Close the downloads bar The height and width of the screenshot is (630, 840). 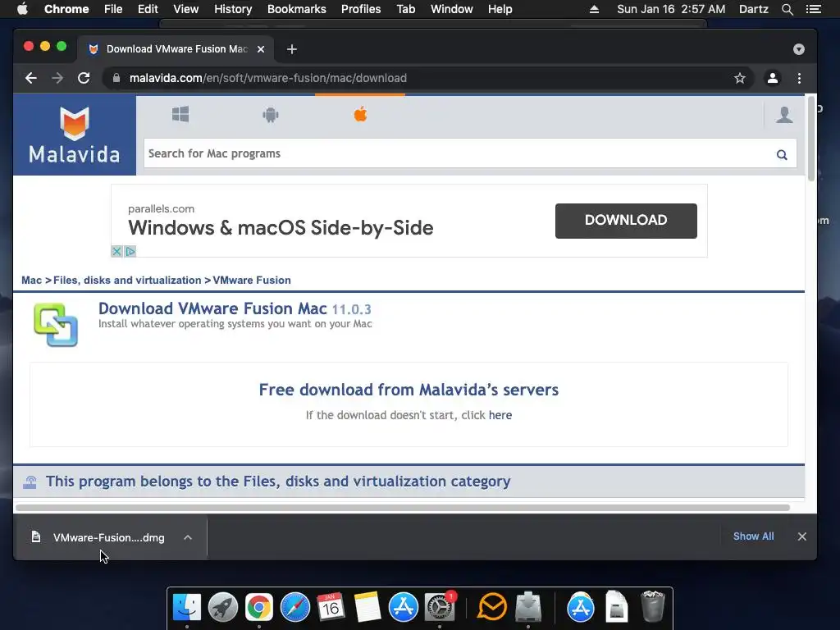(802, 536)
